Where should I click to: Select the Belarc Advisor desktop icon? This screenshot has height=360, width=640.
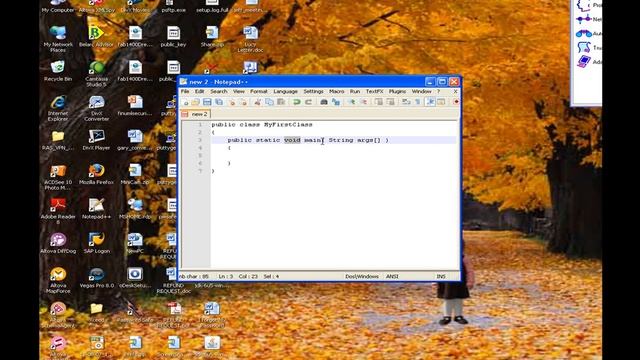[x=96, y=36]
